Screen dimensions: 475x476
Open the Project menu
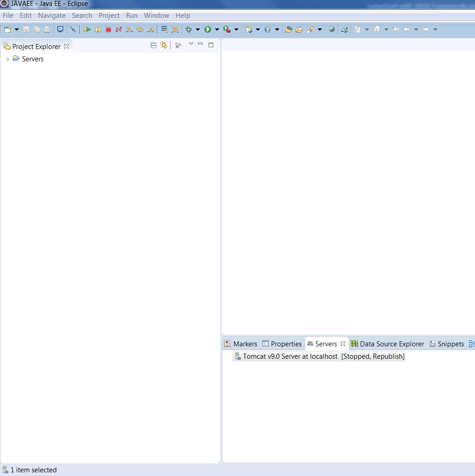click(109, 16)
